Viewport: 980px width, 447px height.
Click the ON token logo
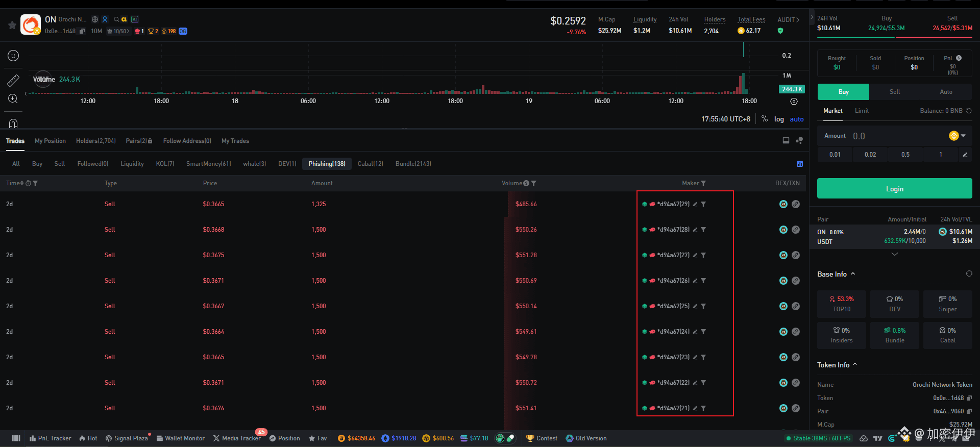[31, 24]
